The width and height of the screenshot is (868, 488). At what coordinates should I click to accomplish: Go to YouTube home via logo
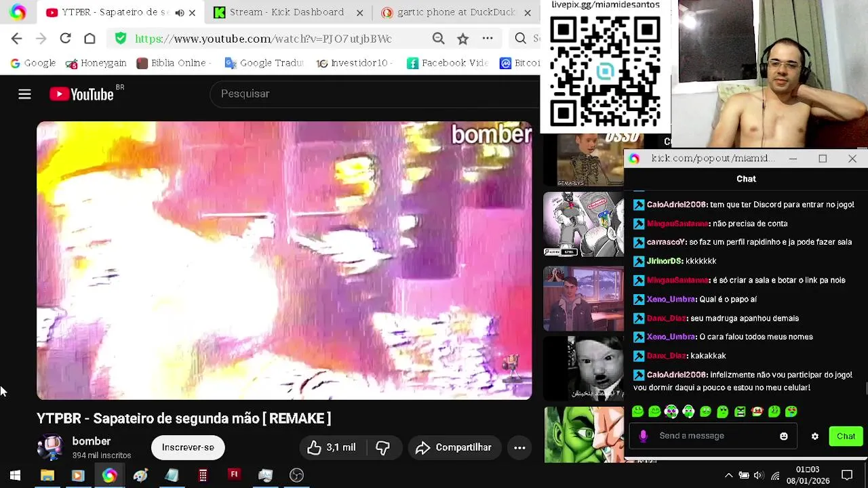click(x=81, y=94)
